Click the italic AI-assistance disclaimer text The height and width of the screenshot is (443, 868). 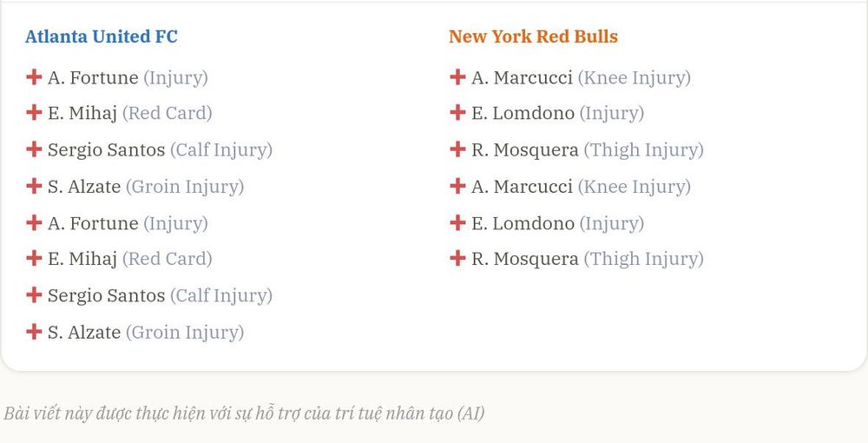click(244, 413)
